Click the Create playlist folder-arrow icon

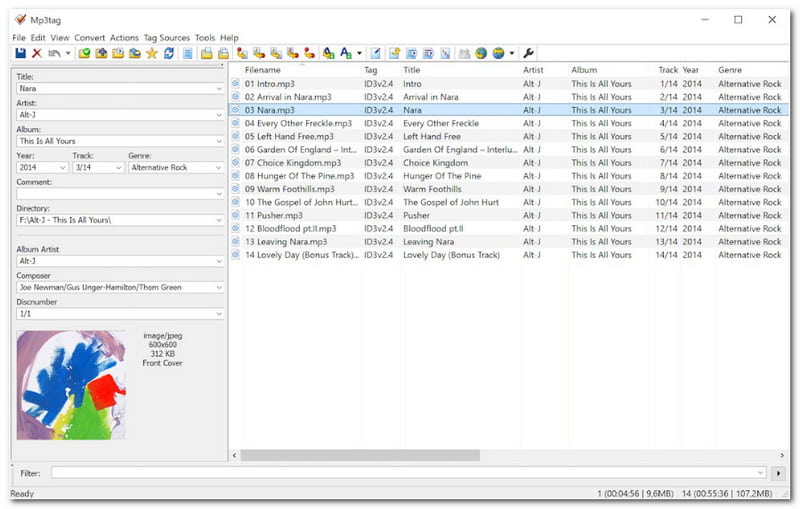[394, 53]
